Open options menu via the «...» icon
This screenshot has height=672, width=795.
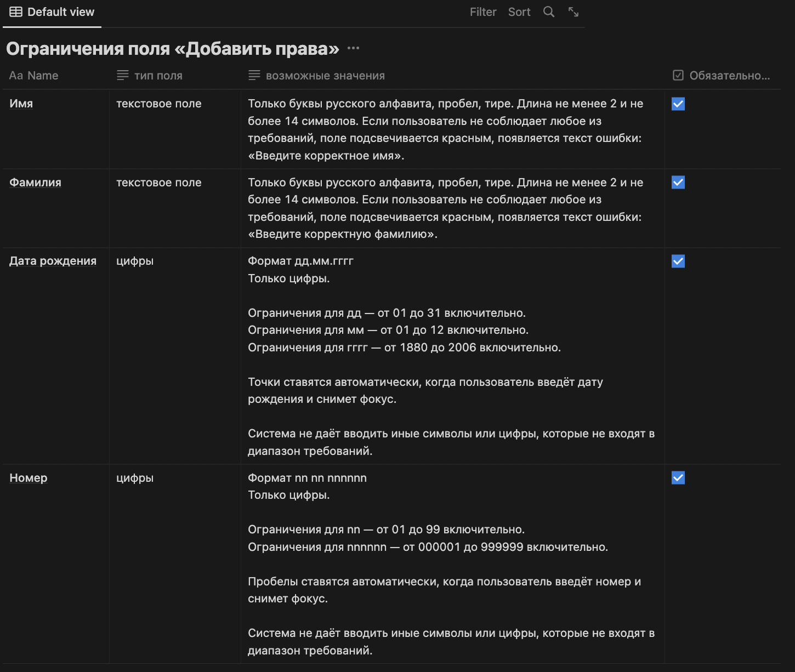(353, 48)
